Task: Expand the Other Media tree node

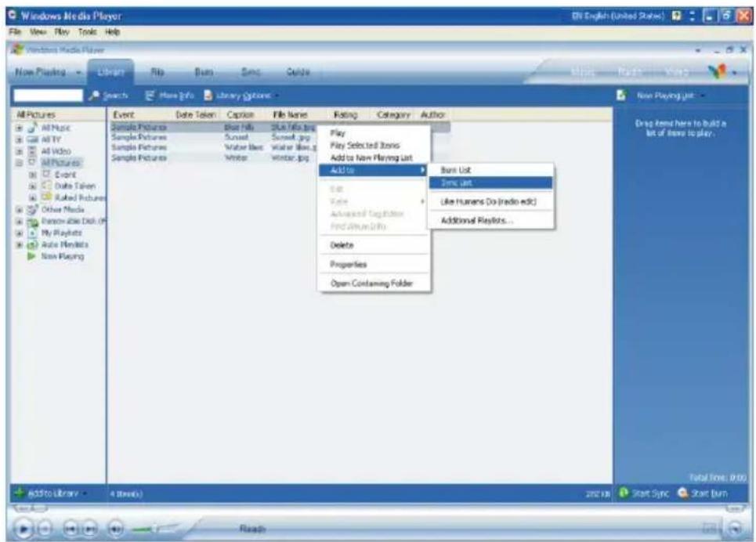Action: point(20,210)
